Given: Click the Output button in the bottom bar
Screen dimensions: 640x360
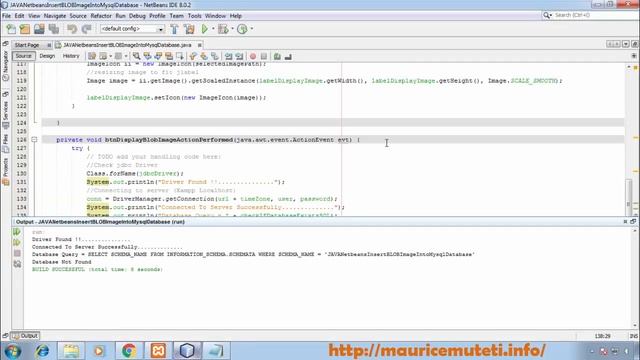Looking at the screenshot, I should 25,336.
